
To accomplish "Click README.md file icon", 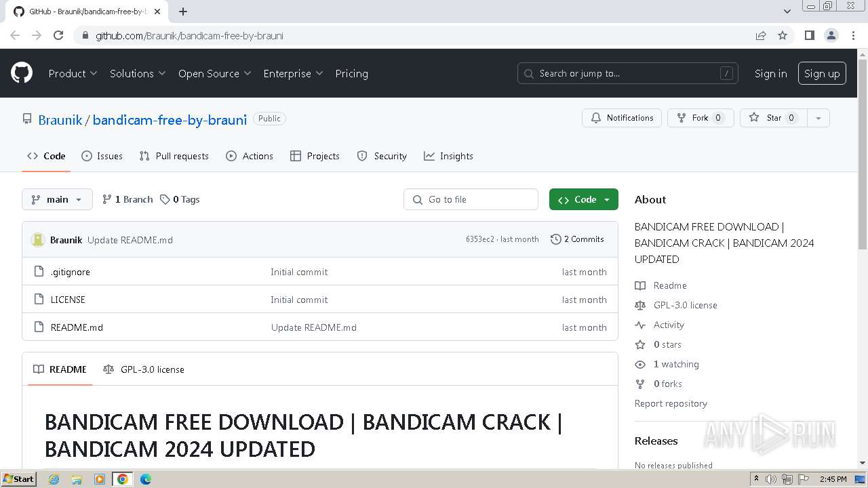I will [39, 327].
